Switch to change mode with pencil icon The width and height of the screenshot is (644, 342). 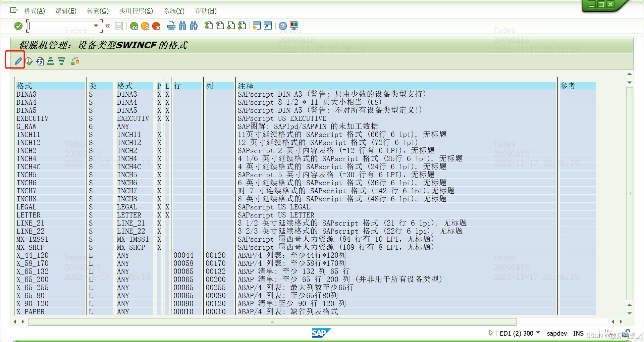click(x=18, y=61)
